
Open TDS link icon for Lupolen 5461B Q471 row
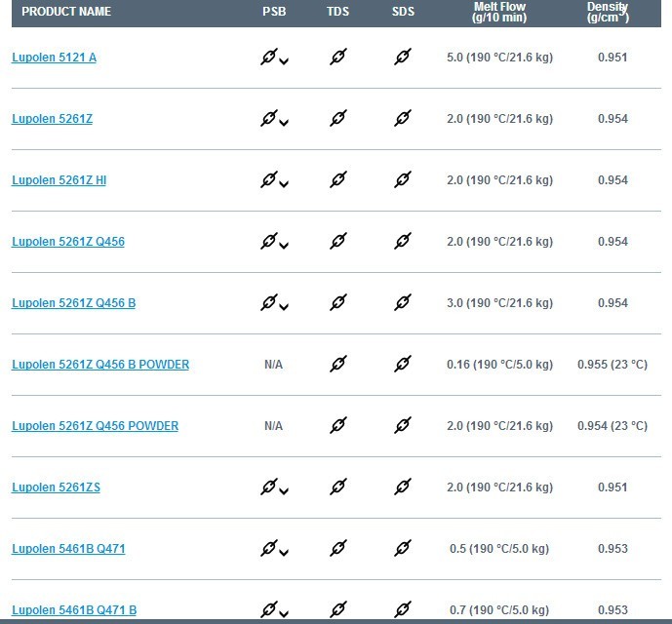click(338, 548)
